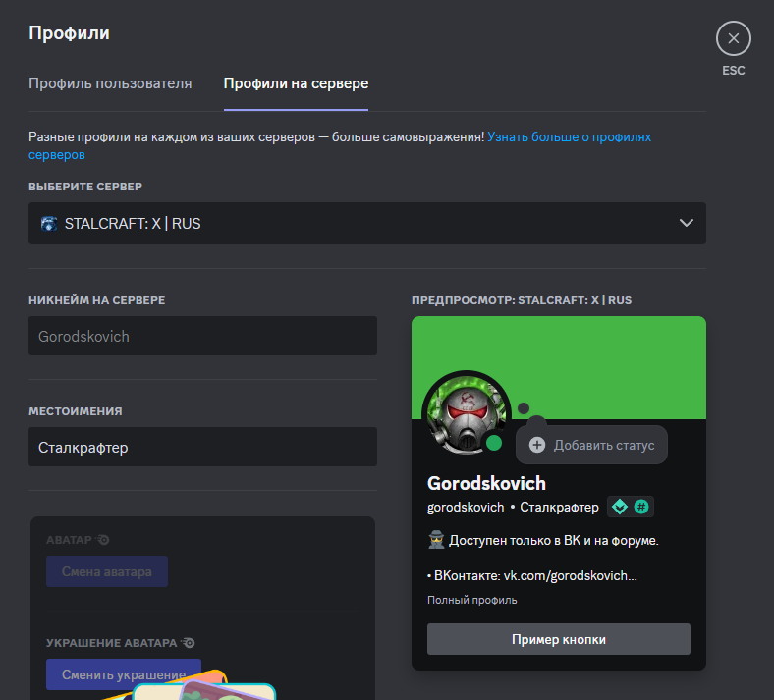Open the STALCRAFT: X | RUS server dropdown
Viewport: 774px width, 700px height.
pyautogui.click(x=366, y=224)
